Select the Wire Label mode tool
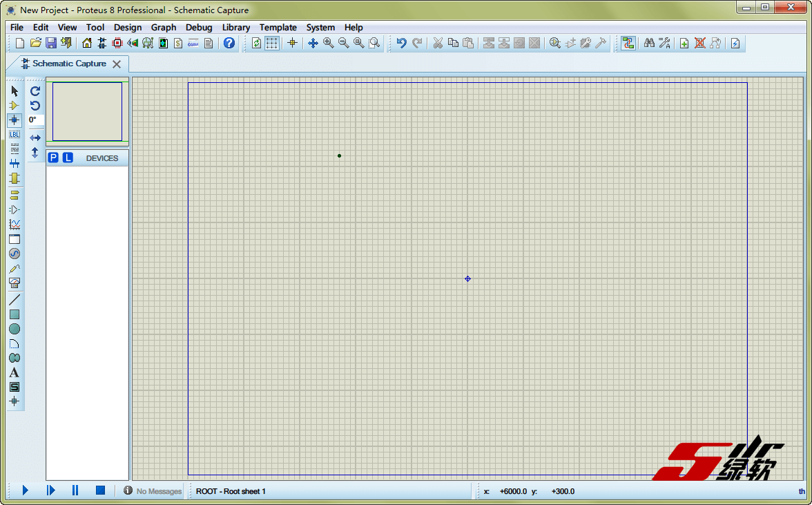Viewport: 812px width, 505px height. (14, 135)
